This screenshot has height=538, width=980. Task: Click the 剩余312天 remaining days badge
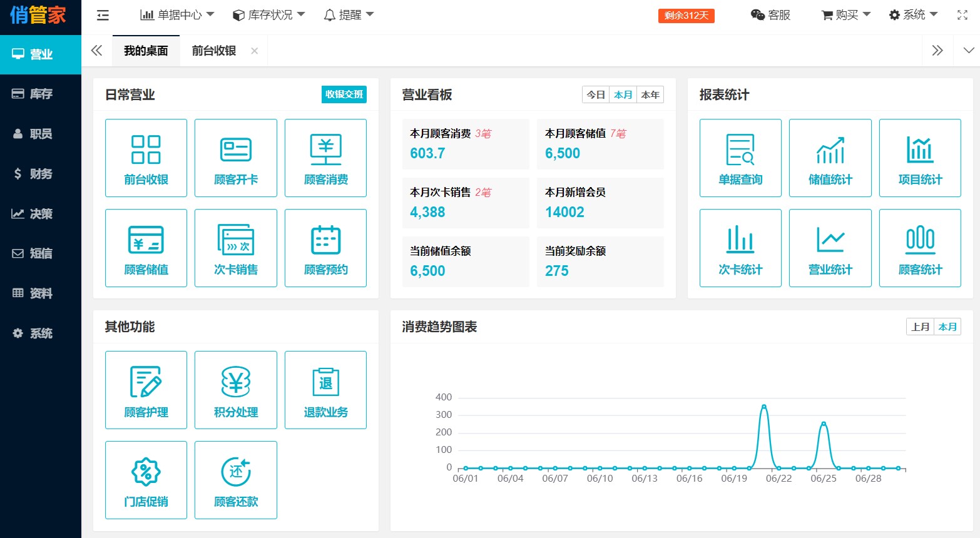(686, 16)
